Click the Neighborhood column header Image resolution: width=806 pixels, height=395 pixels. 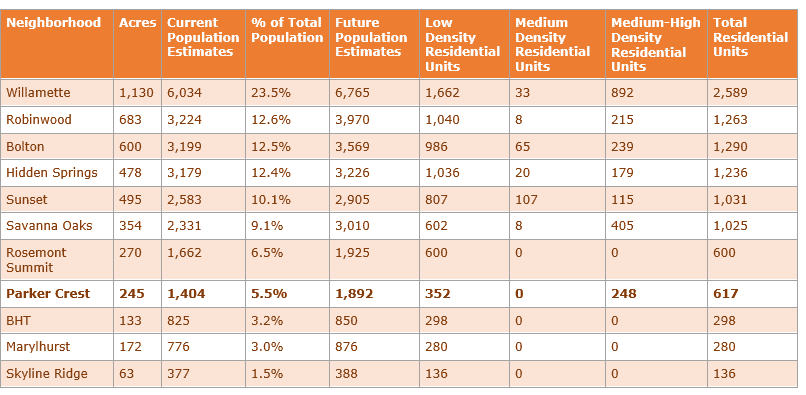(x=53, y=23)
